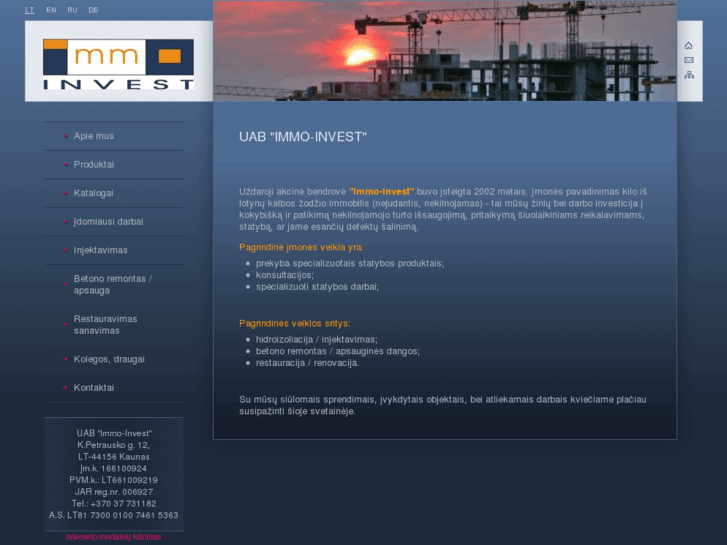Open the Produktai menu item
Viewport: 727px width, 545px height.
[94, 165]
